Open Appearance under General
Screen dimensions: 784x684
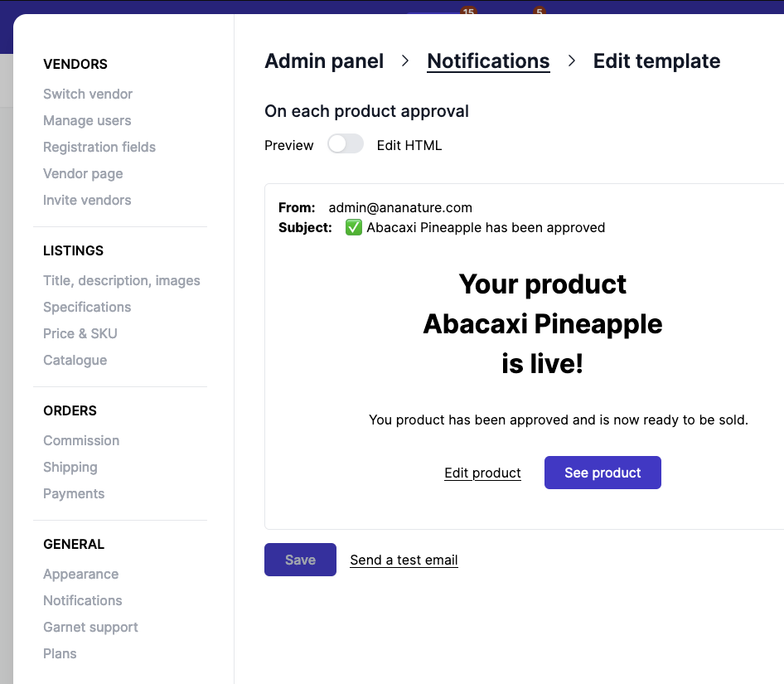pos(80,574)
